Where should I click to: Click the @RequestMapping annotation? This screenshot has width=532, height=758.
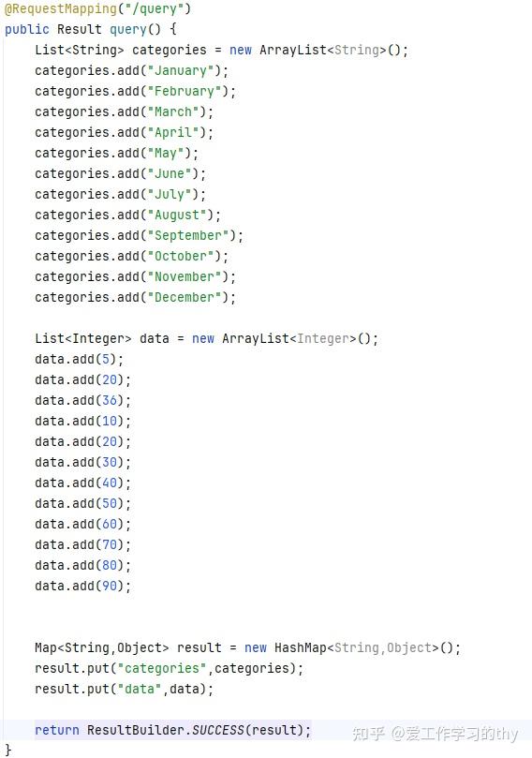pos(61,8)
